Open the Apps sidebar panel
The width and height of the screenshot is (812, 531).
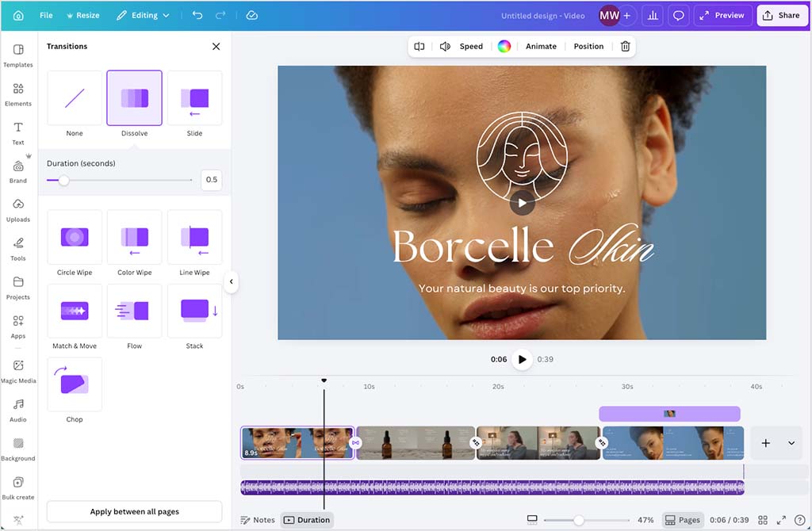(18, 327)
